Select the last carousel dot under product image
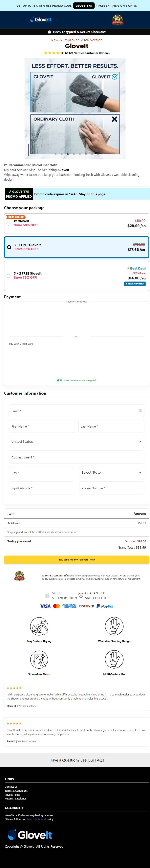Image resolution: width=150 pixels, height=868 pixels. 98,154
